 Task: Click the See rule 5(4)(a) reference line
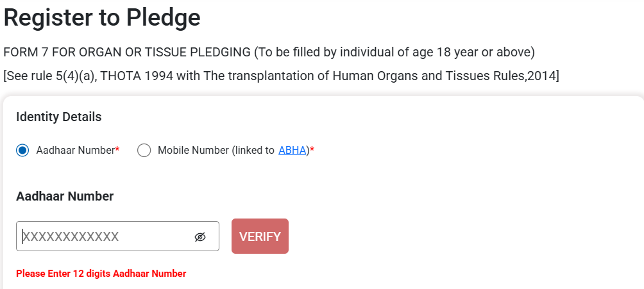coord(282,76)
